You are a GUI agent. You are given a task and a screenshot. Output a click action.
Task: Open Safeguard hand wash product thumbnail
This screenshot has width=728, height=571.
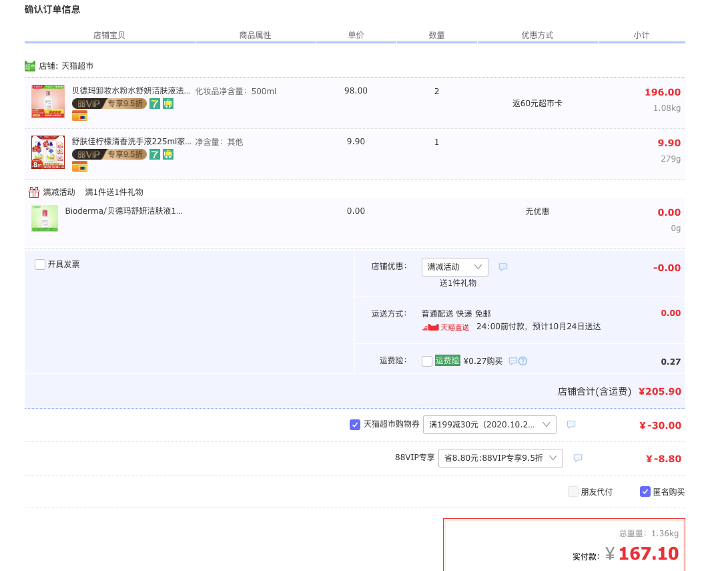point(48,152)
